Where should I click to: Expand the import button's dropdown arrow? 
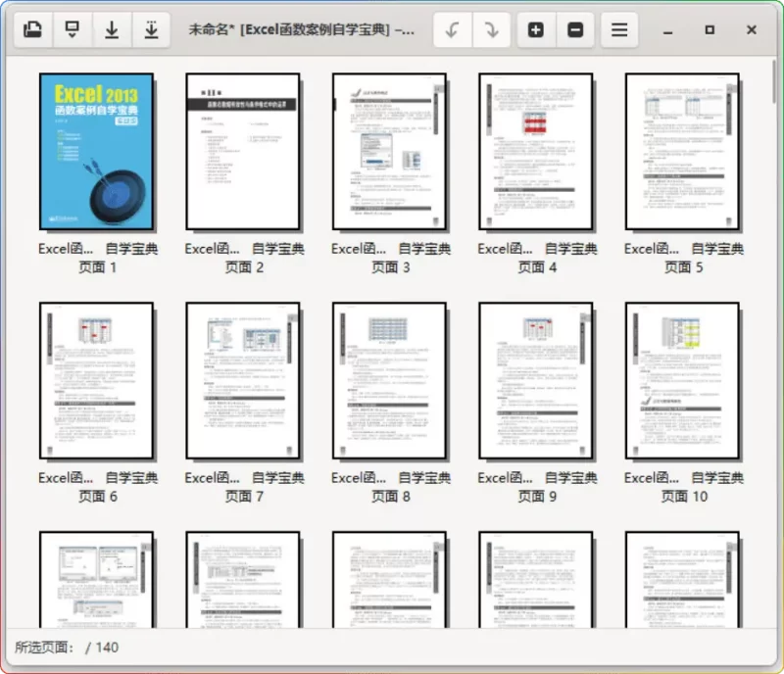pos(72,39)
